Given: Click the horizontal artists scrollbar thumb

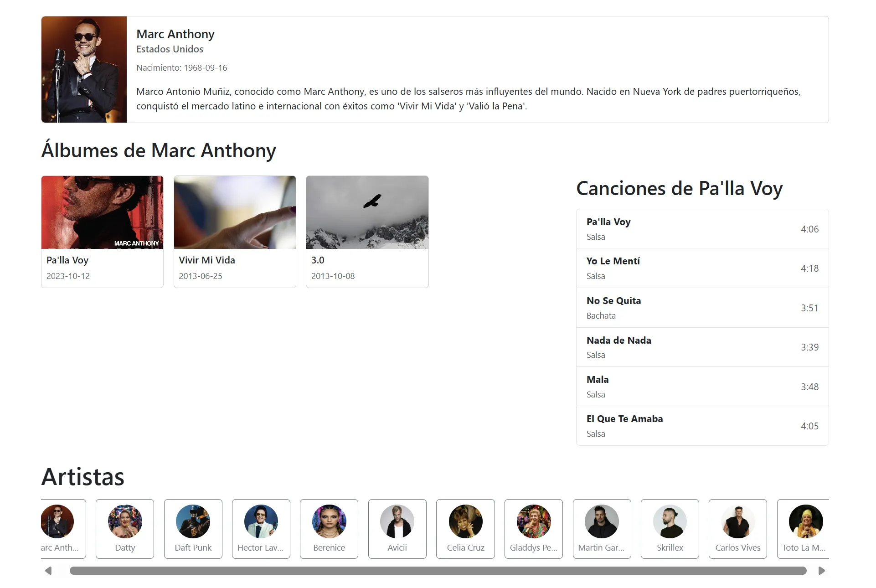Looking at the screenshot, I should point(438,571).
